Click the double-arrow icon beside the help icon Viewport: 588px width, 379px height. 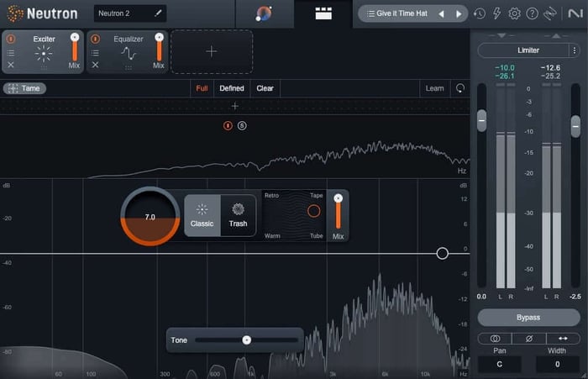coord(549,14)
